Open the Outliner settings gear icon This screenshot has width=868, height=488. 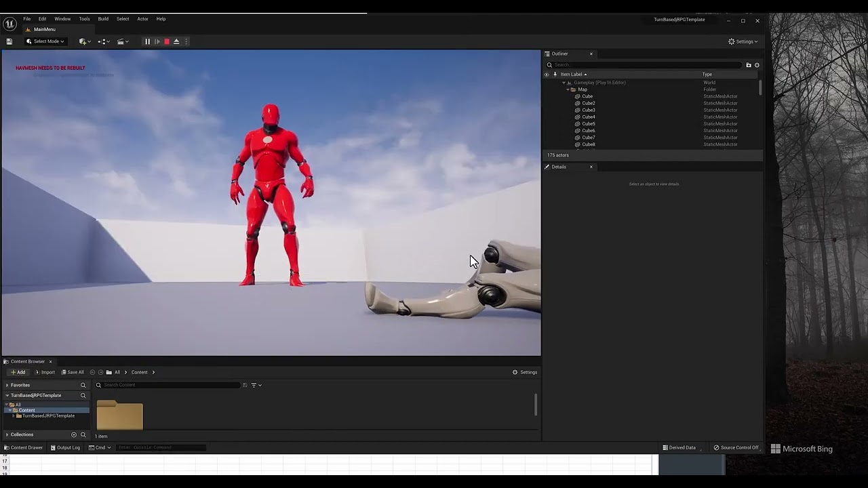757,64
